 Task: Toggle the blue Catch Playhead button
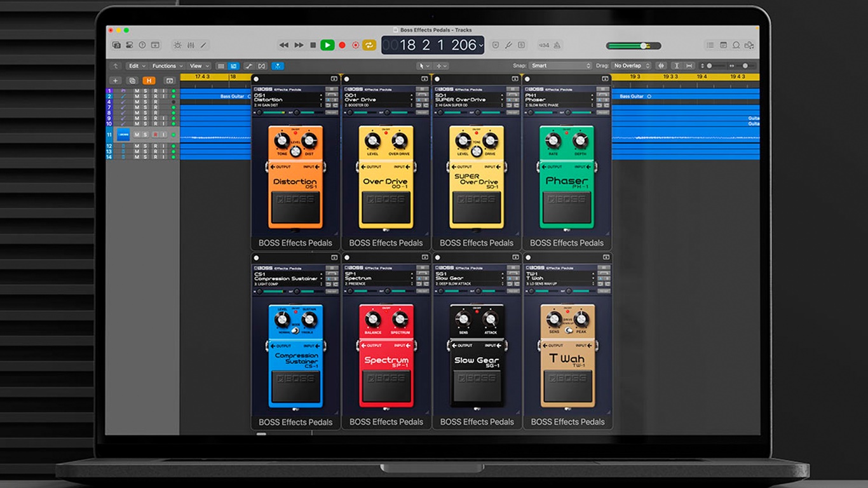(x=278, y=66)
